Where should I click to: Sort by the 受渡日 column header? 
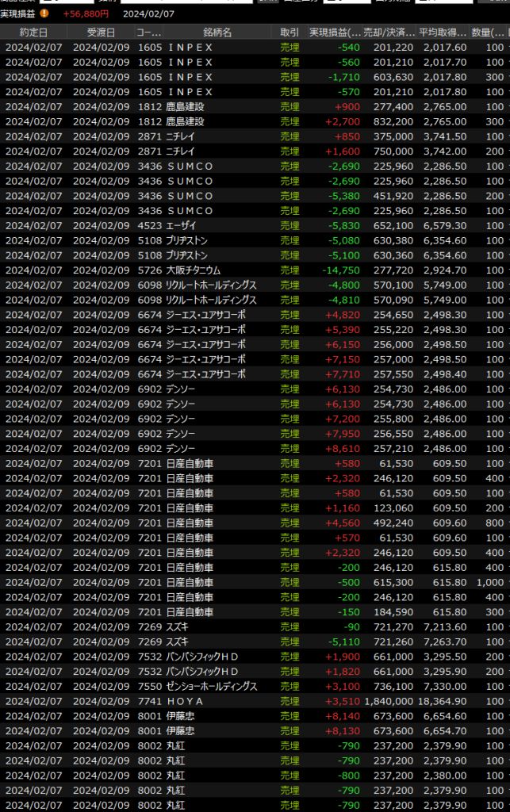pyautogui.click(x=100, y=33)
